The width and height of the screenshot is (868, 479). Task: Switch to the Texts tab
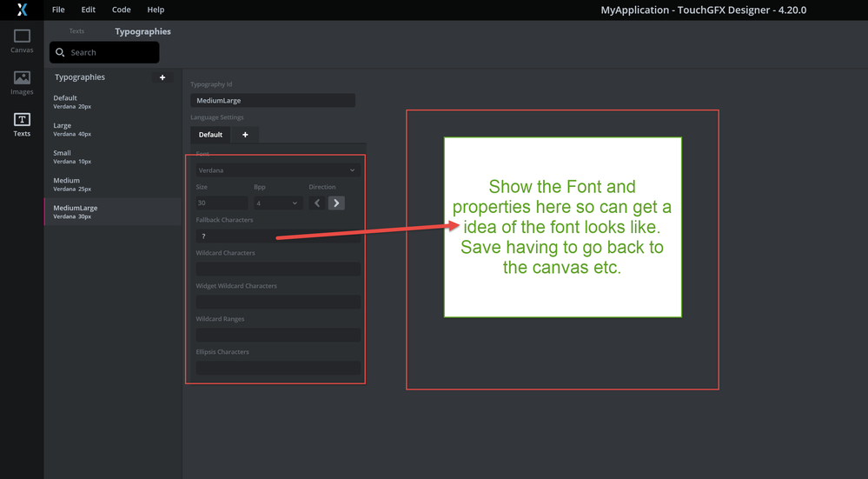[x=76, y=31]
